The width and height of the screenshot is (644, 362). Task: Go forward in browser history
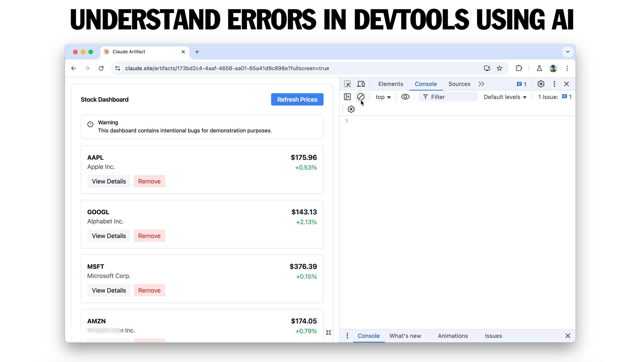87,68
